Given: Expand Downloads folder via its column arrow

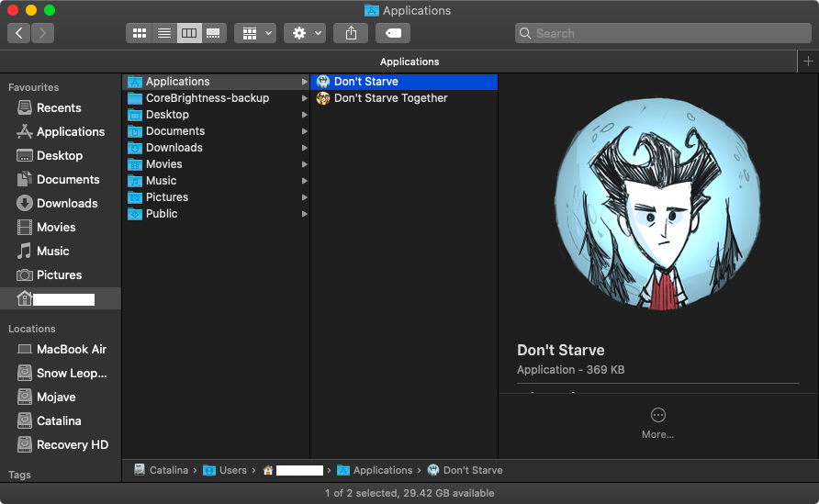Looking at the screenshot, I should tap(304, 148).
